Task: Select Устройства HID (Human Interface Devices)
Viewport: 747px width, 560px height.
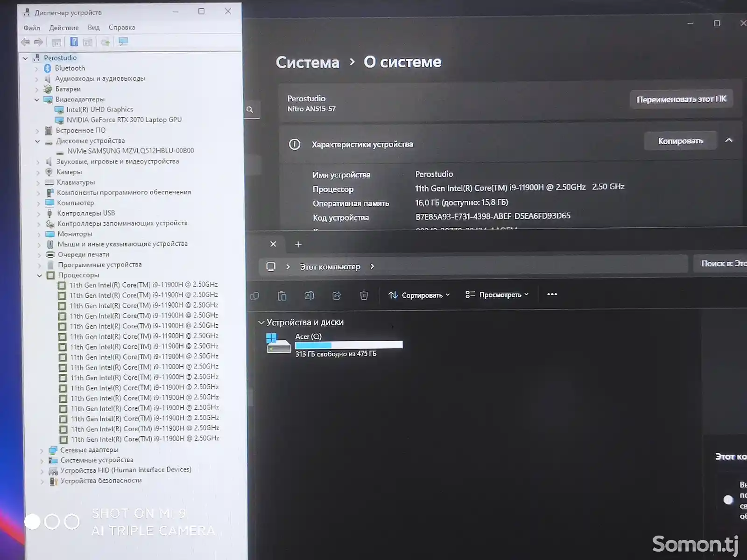Action: point(126,470)
